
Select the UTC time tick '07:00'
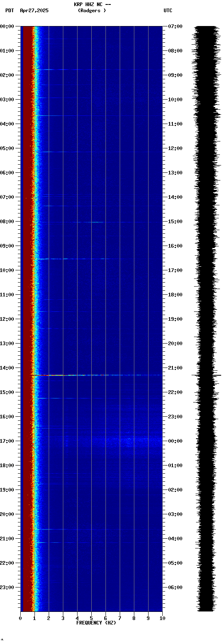click(x=175, y=26)
